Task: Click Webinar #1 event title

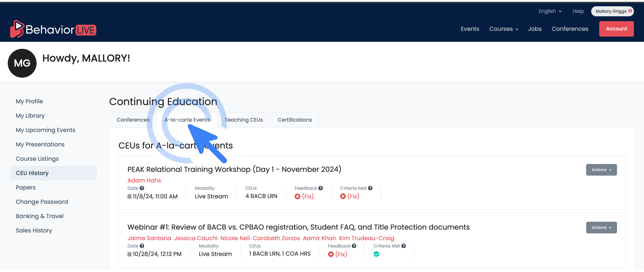Action: coord(299,227)
